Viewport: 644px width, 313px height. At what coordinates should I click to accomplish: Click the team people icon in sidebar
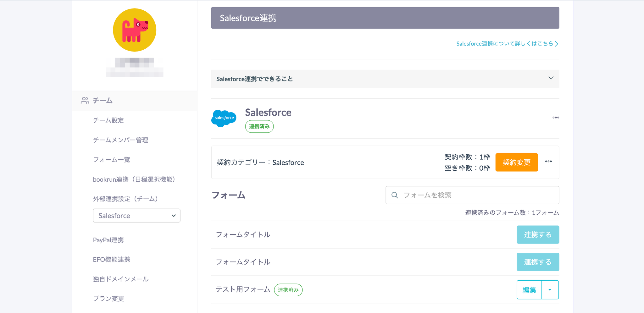click(x=85, y=101)
